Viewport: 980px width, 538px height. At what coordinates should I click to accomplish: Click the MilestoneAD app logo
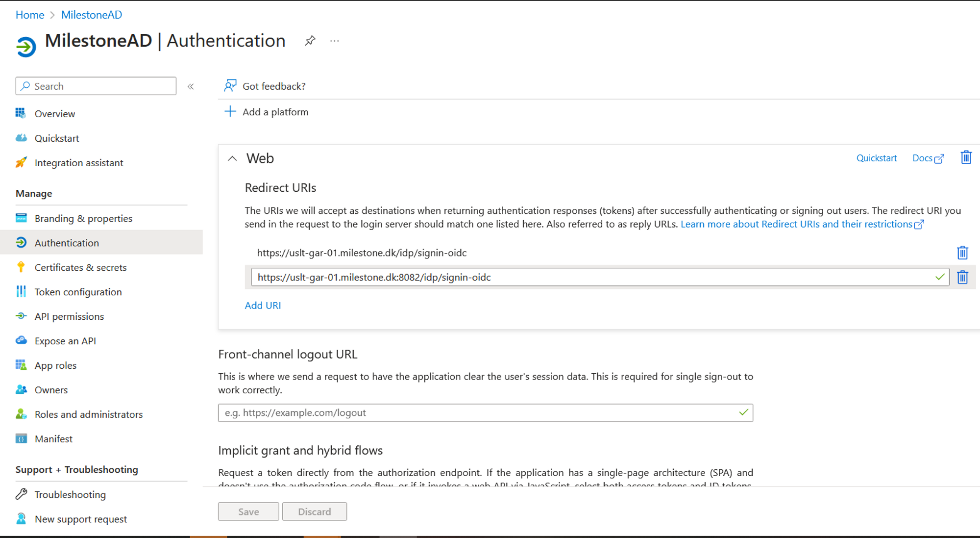click(x=26, y=46)
